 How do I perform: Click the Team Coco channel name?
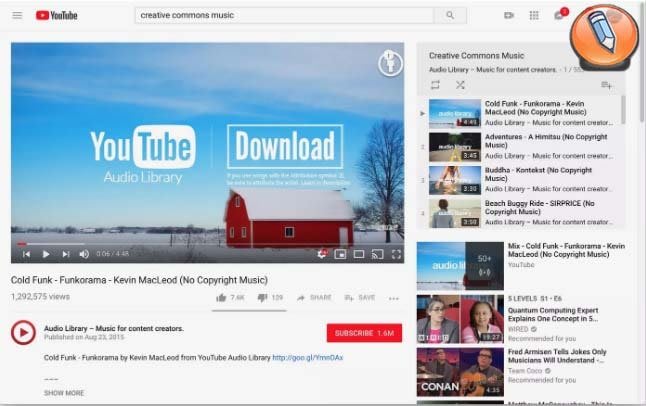pyautogui.click(x=525, y=371)
